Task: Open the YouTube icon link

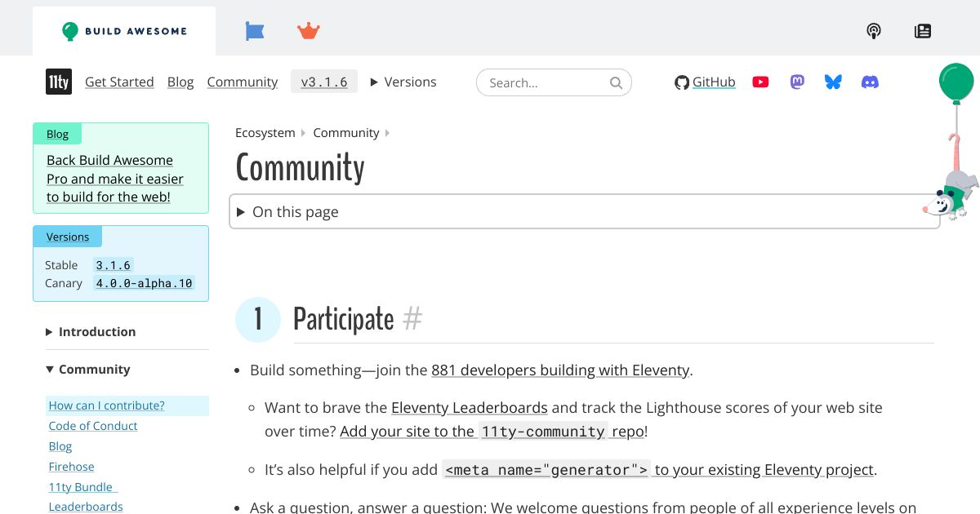Action: coord(760,82)
